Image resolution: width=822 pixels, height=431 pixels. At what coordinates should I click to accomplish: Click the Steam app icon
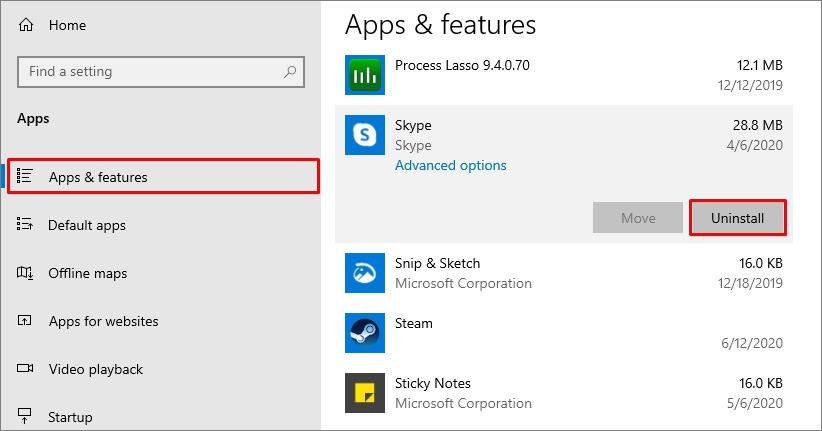[x=365, y=333]
